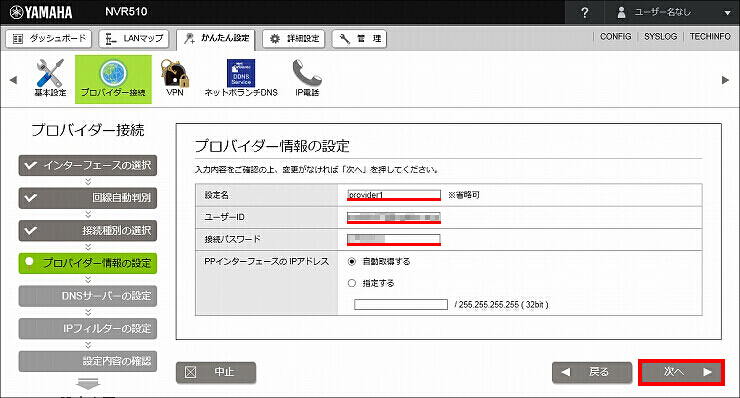Switch to the 管理 tab
This screenshot has width=740, height=398.
point(359,39)
